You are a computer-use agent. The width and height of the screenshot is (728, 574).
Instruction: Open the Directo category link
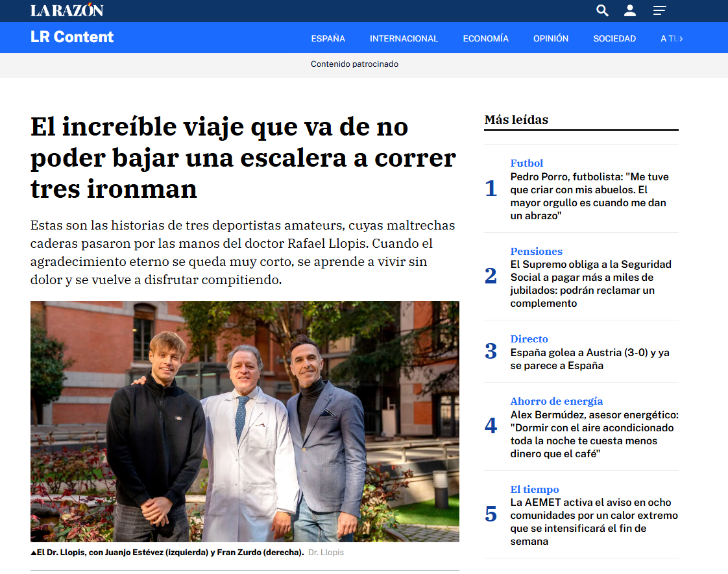click(529, 339)
